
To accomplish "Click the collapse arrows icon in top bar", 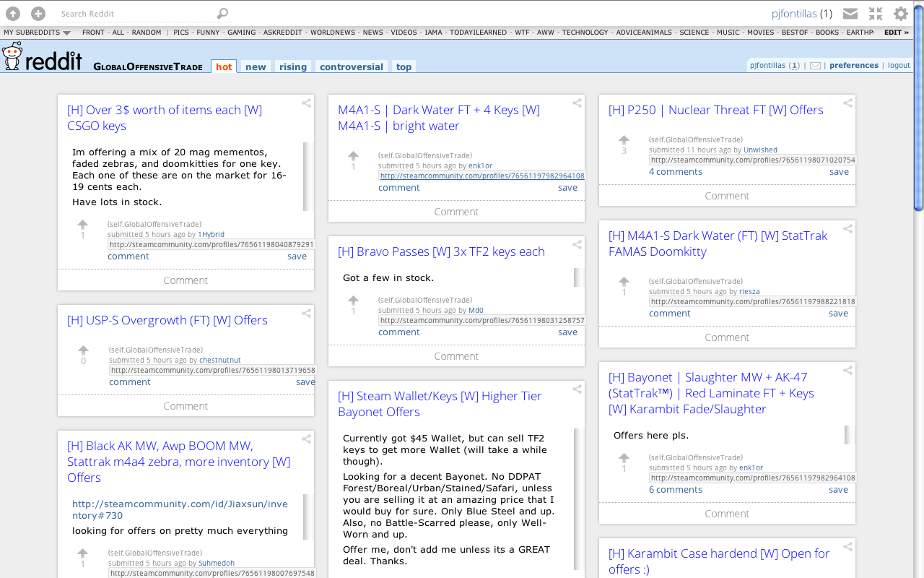I will (x=876, y=13).
